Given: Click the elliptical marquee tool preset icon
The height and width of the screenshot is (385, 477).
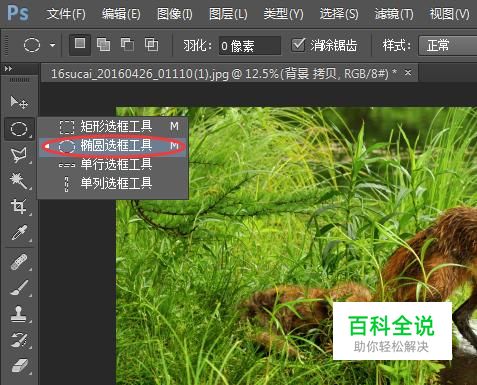Looking at the screenshot, I should tap(32, 45).
